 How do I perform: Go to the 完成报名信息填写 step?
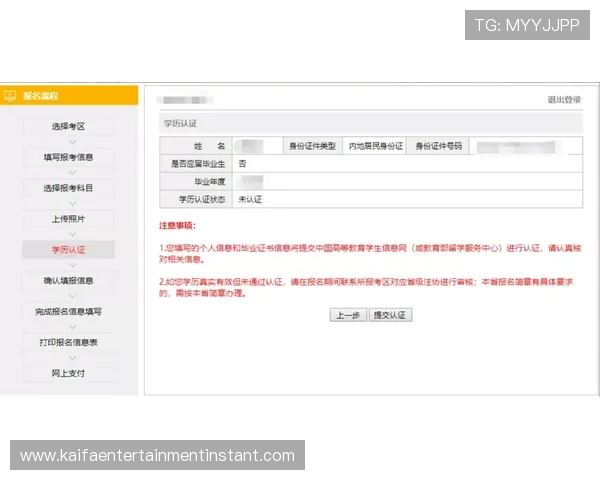(68, 312)
